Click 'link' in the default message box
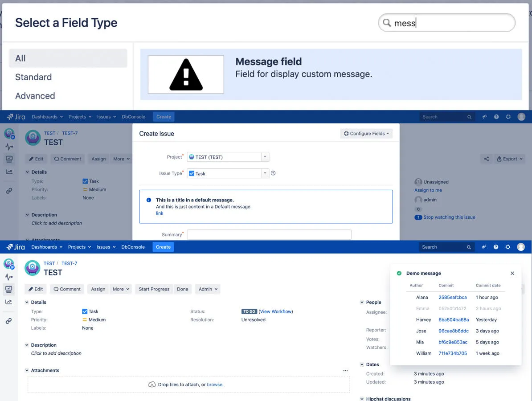The width and height of the screenshot is (532, 401). tap(160, 213)
